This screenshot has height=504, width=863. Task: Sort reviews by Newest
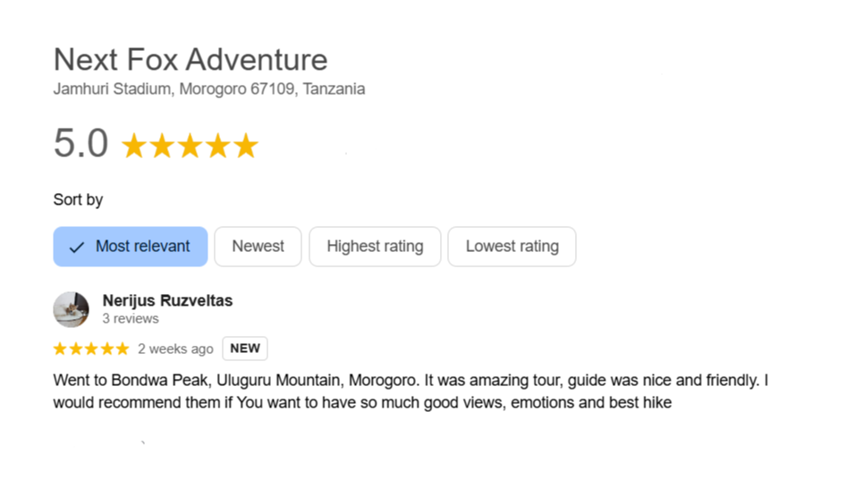(x=258, y=247)
